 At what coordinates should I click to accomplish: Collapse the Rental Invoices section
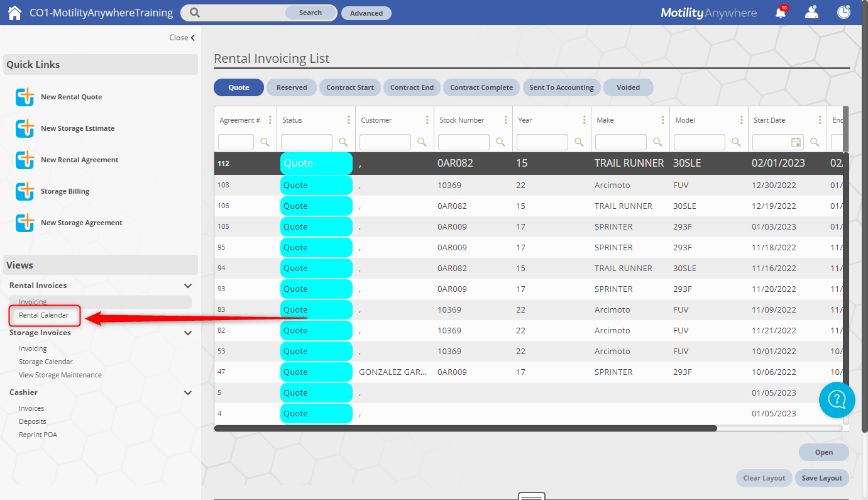click(187, 286)
